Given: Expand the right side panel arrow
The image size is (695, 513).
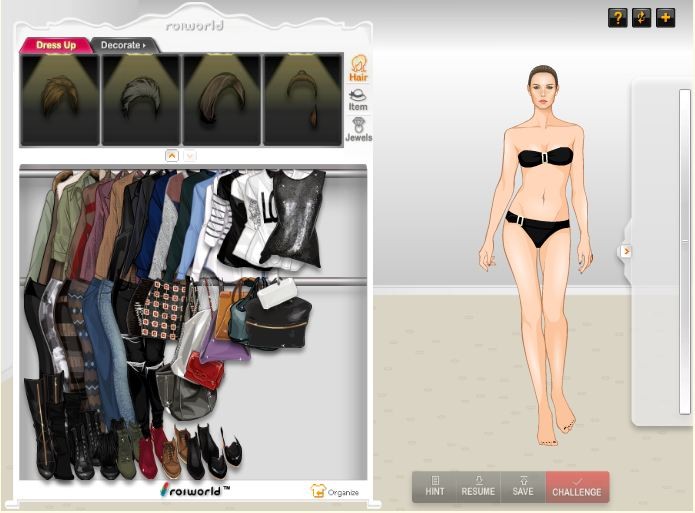Looking at the screenshot, I should coord(626,251).
